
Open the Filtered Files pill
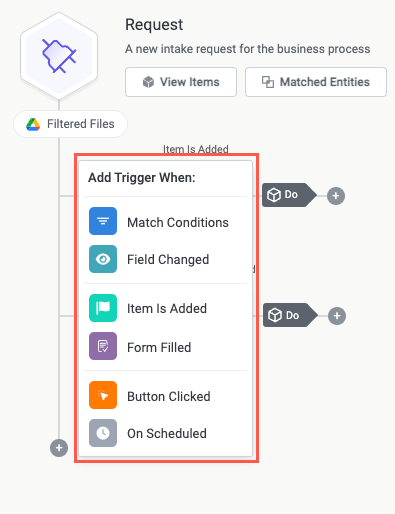[70, 124]
